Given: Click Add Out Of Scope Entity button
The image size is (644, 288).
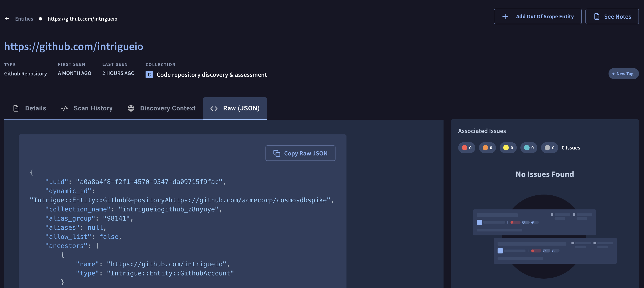Looking at the screenshot, I should click(x=538, y=16).
